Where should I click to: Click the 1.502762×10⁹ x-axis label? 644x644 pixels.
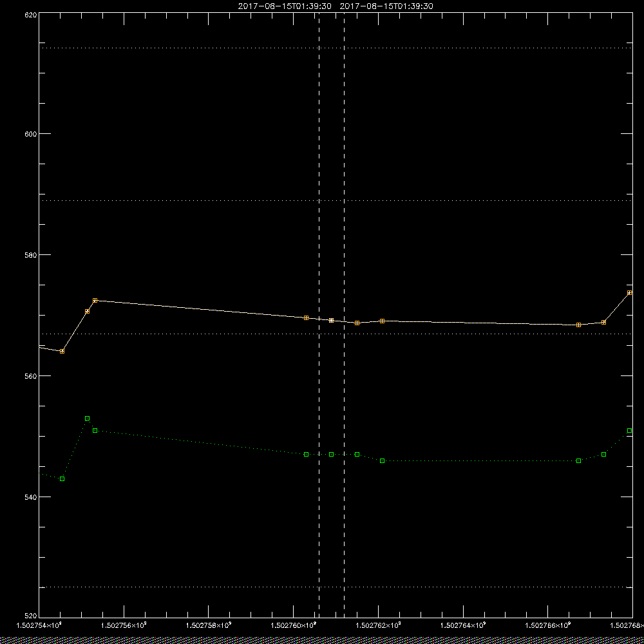tap(378, 625)
